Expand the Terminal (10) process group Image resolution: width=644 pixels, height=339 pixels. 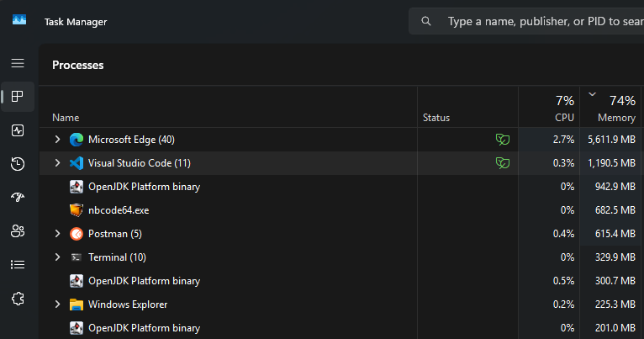[x=57, y=257]
